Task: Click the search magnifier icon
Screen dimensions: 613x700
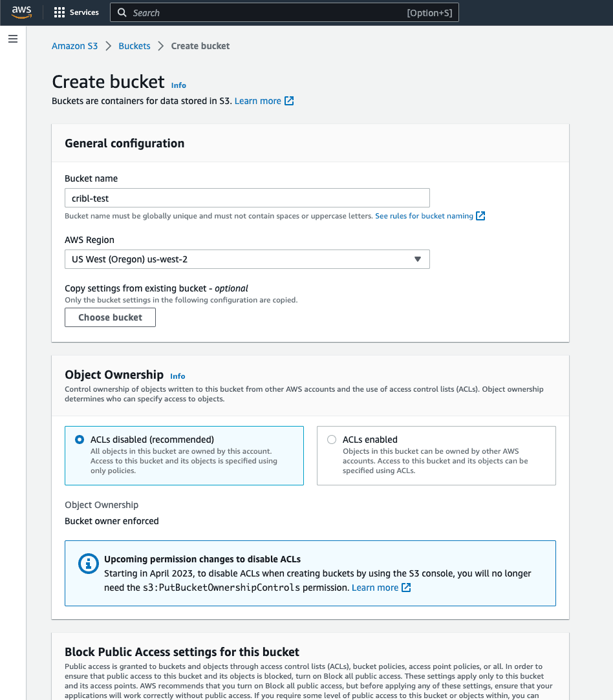Action: point(122,12)
